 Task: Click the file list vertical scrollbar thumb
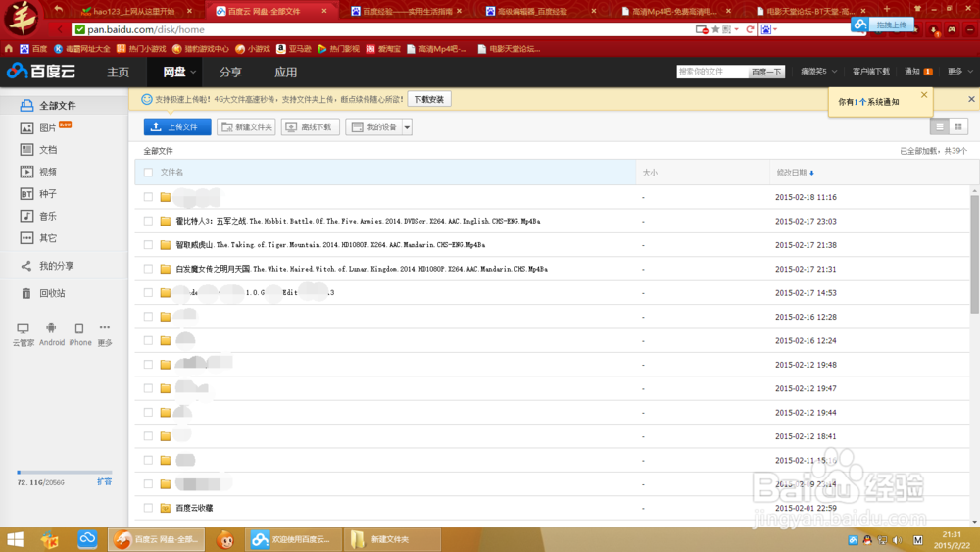974,255
